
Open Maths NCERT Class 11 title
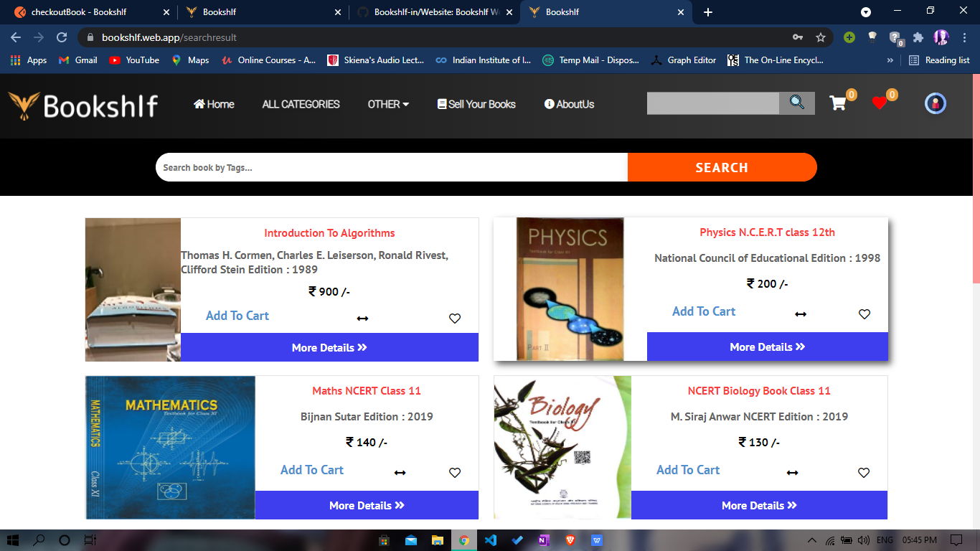[367, 391]
